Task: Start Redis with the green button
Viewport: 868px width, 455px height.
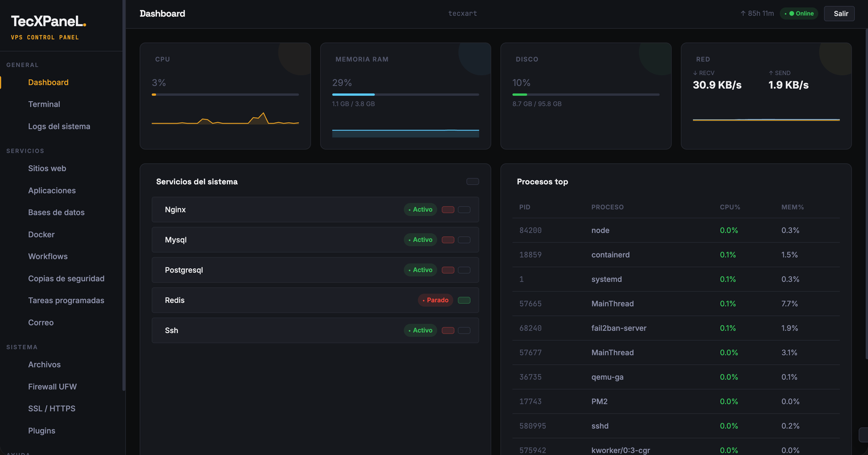Action: pyautogui.click(x=464, y=300)
